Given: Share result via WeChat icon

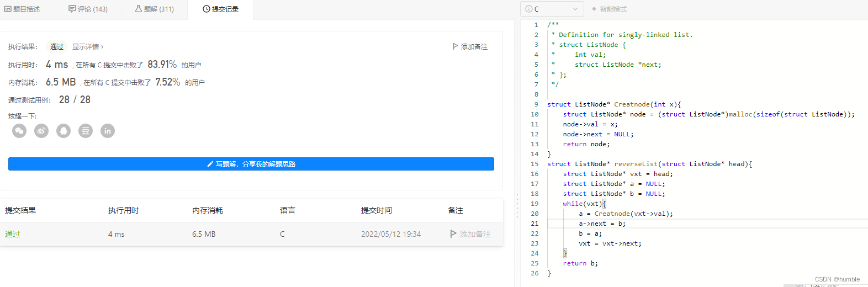Looking at the screenshot, I should (19, 131).
